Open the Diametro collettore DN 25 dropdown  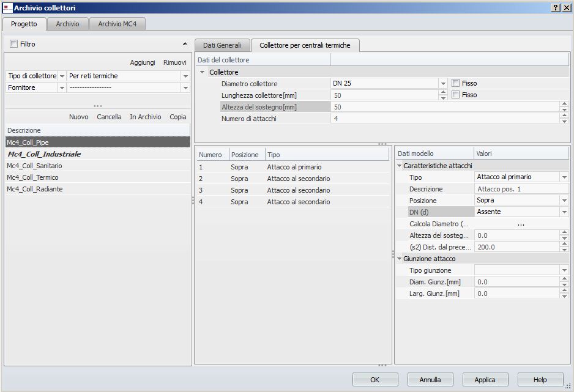443,83
